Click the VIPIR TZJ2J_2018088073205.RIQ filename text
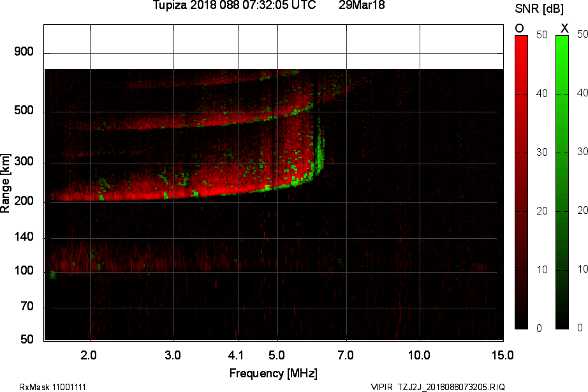The image size is (588, 392). pyautogui.click(x=438, y=387)
